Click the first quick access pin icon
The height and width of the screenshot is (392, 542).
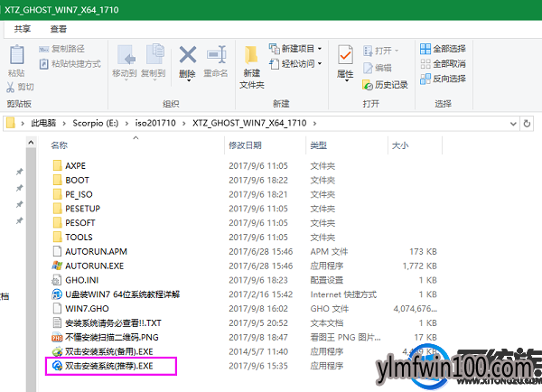point(20,172)
